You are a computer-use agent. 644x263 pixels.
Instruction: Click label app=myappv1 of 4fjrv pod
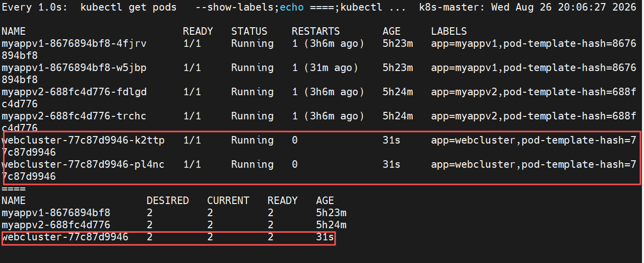[x=465, y=44]
